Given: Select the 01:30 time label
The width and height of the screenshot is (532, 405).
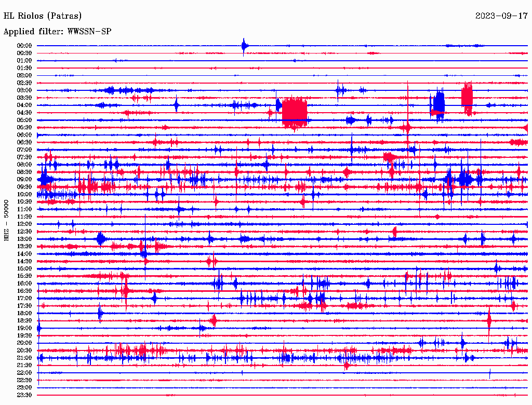Looking at the screenshot, I should (x=24, y=68).
